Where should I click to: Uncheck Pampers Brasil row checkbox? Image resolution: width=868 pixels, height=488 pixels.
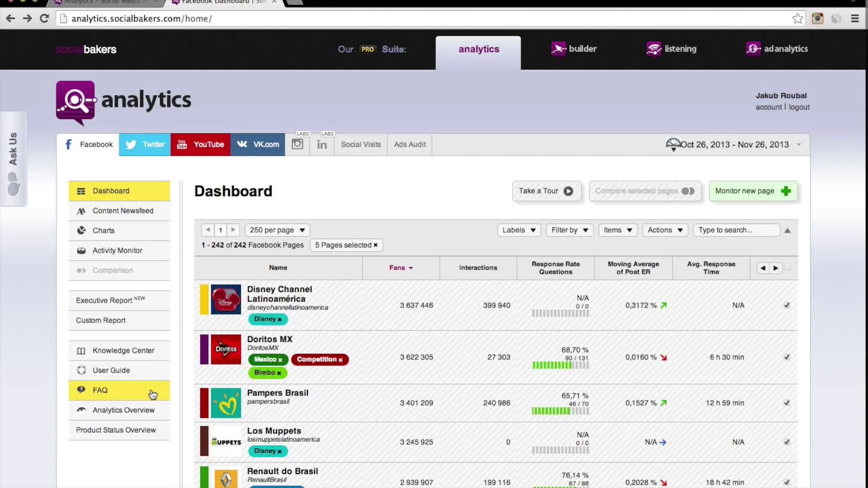[x=787, y=403]
